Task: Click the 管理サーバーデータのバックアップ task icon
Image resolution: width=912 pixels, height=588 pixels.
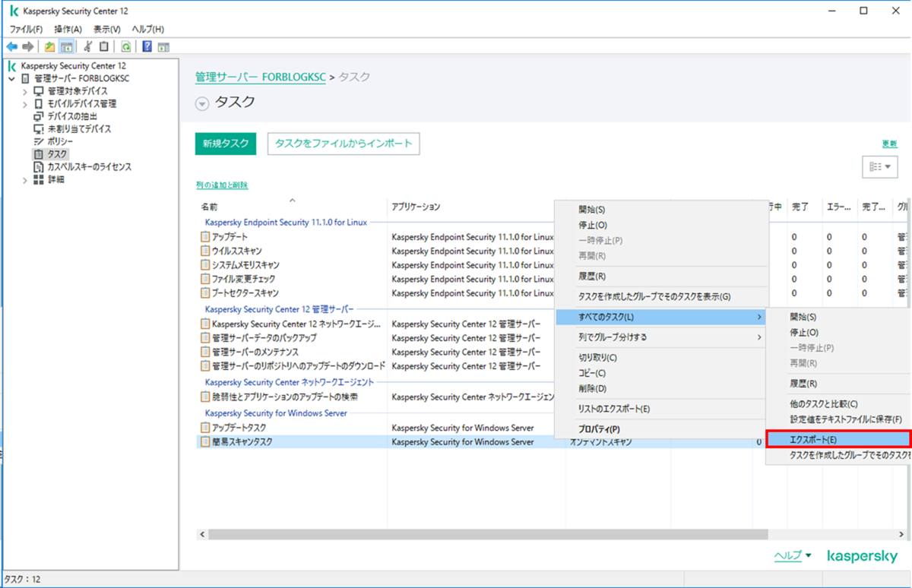Action: click(205, 338)
